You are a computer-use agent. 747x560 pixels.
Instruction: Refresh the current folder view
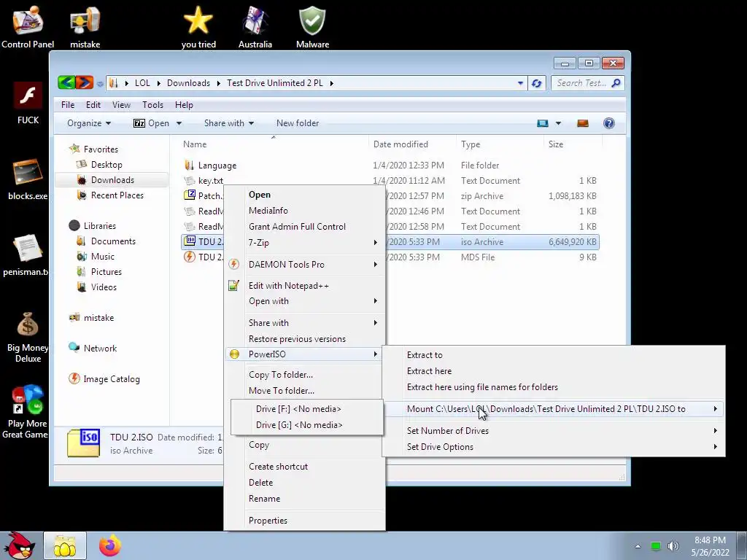(536, 83)
